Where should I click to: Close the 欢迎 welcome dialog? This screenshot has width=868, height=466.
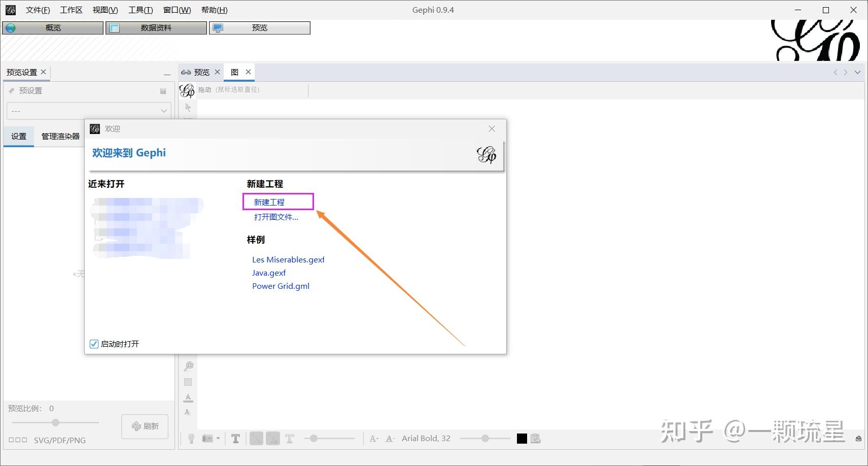[x=492, y=129]
